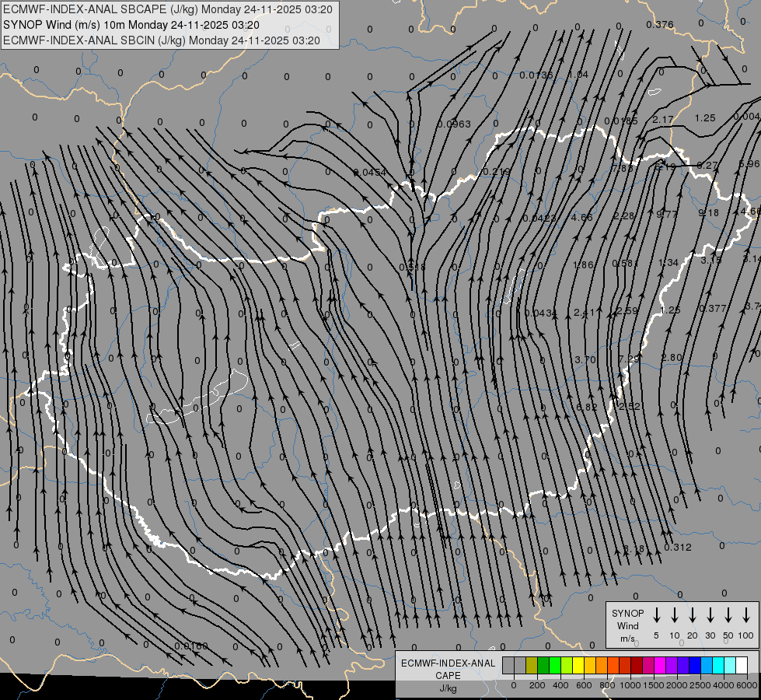This screenshot has height=700, width=761.
Task: Click the 0.0160 value on the map
Action: click(x=191, y=646)
